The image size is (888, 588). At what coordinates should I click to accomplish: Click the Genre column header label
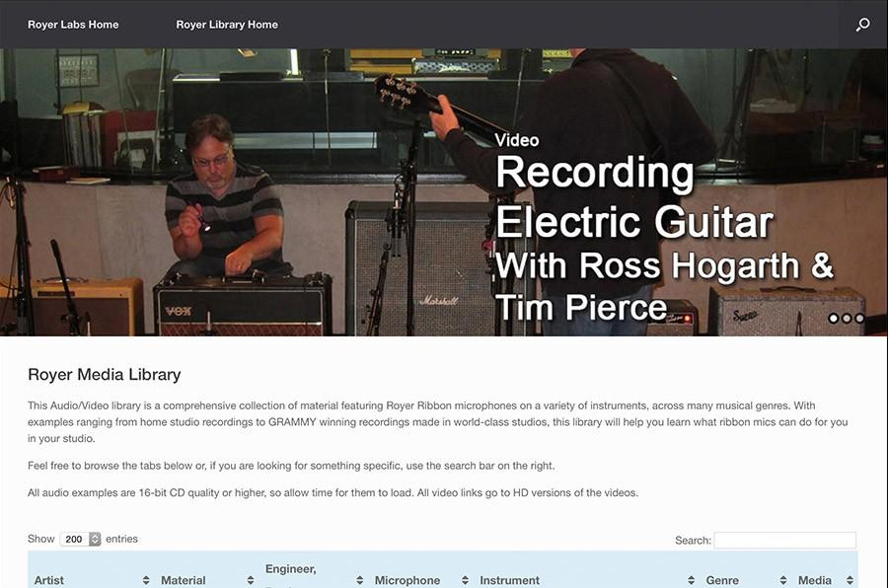[x=722, y=580]
